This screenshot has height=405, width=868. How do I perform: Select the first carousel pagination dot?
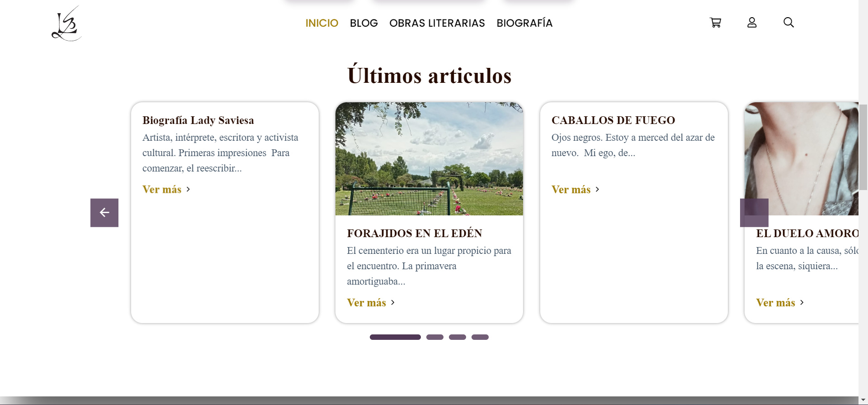point(395,337)
